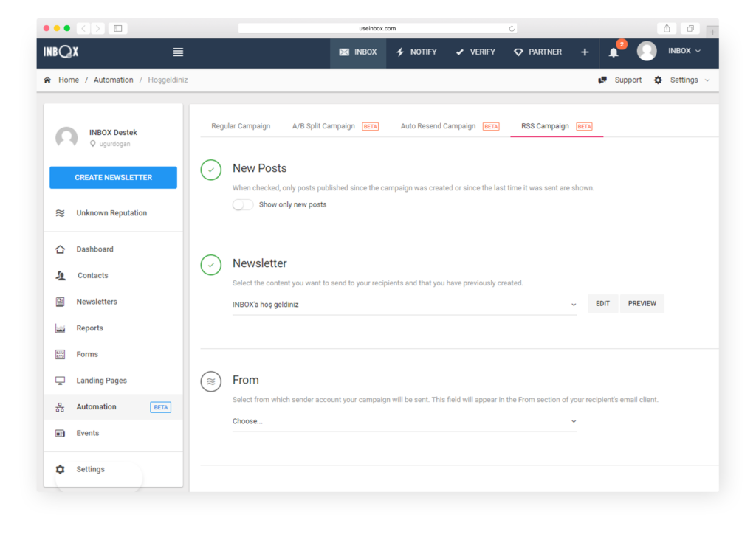756x537 pixels.
Task: Click the Home icon in breadcrumb
Action: 48,80
